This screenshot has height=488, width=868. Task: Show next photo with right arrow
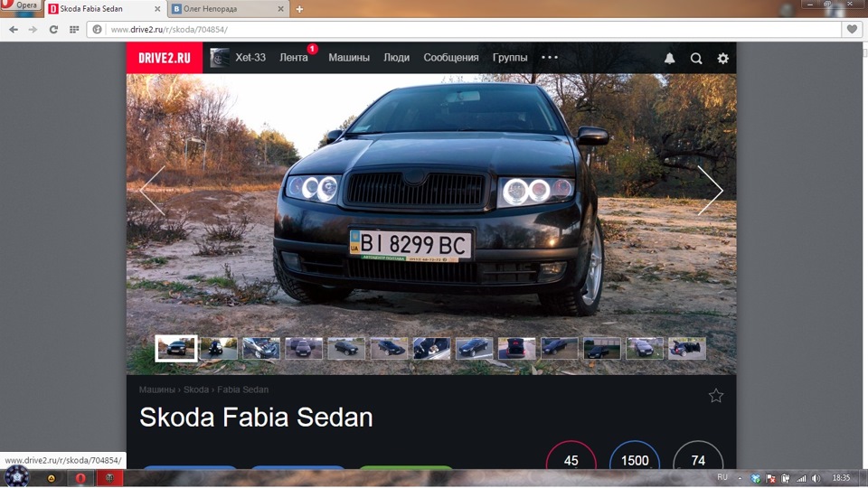(711, 191)
